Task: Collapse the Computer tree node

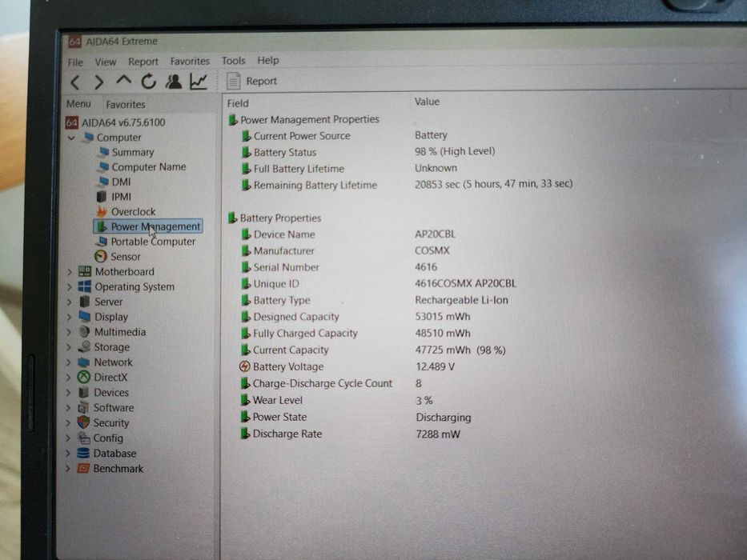Action: tap(71, 138)
